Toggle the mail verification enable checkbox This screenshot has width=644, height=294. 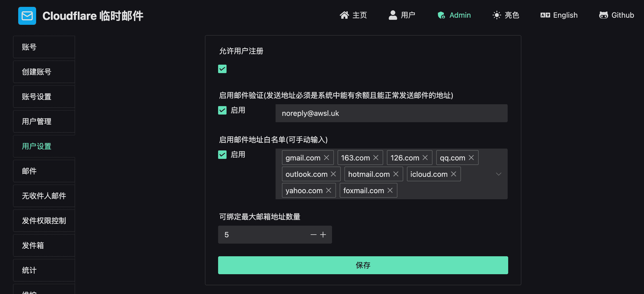point(222,110)
